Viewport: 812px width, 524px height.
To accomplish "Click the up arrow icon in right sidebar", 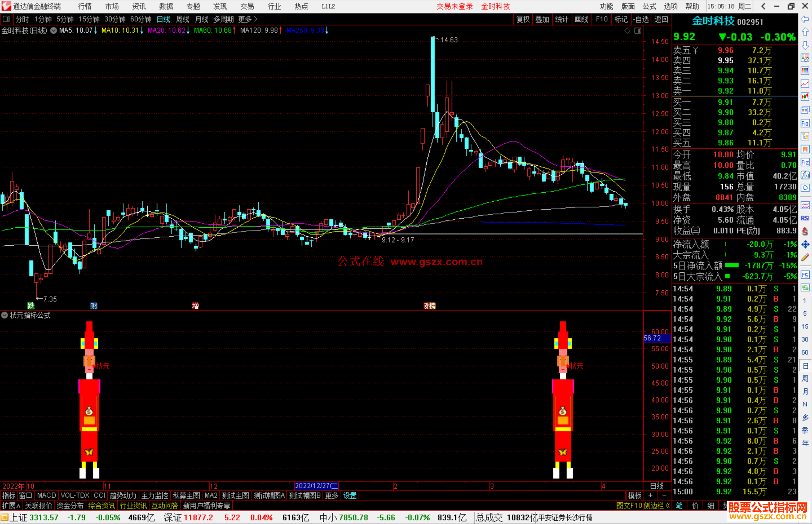I will coord(805,32).
